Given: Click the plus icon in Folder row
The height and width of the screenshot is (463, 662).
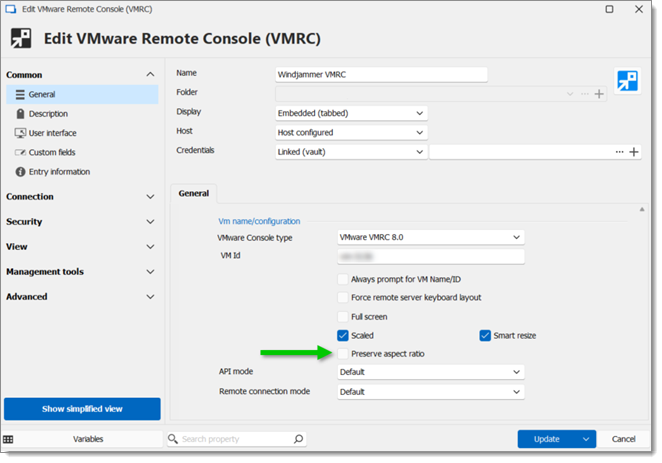Looking at the screenshot, I should tap(599, 94).
